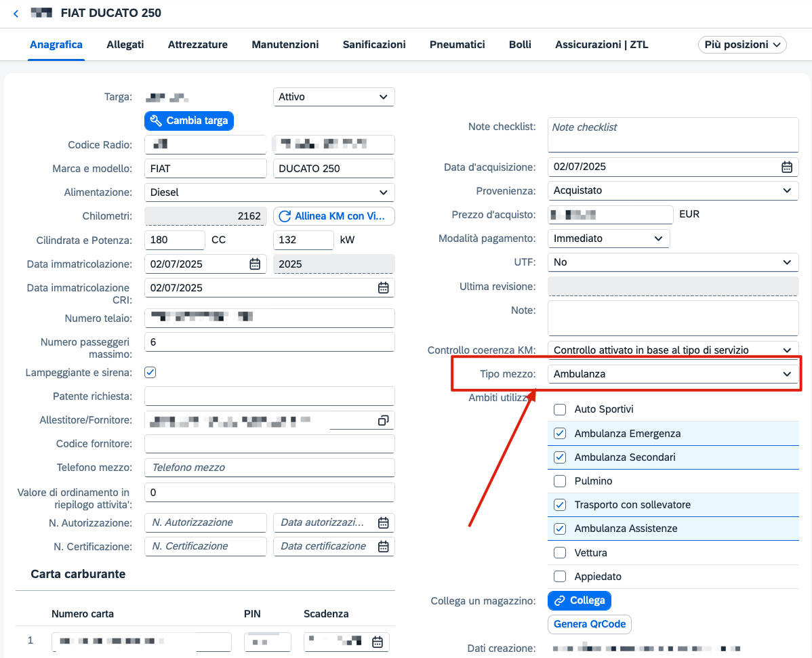Switch to the Manutenzioni tab

click(285, 45)
